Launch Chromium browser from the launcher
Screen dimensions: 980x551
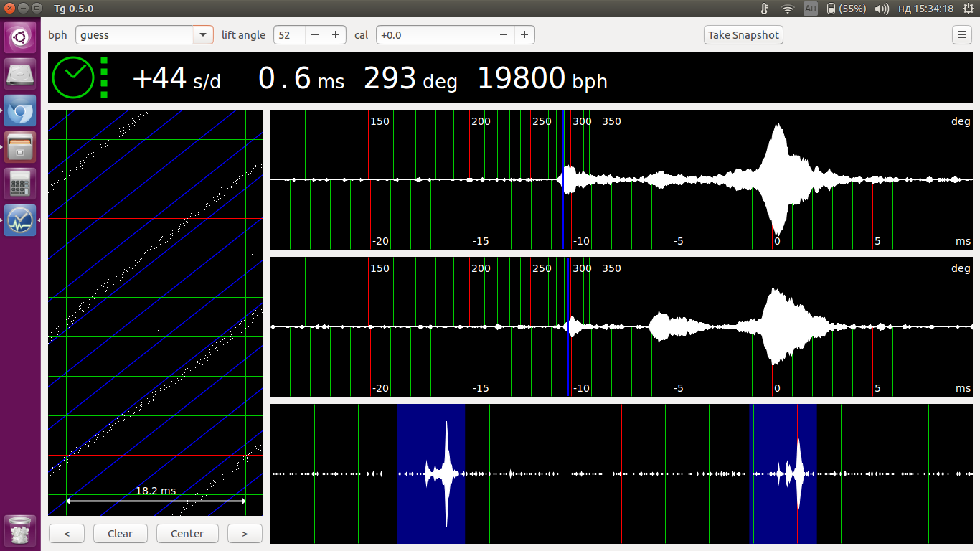click(x=20, y=111)
